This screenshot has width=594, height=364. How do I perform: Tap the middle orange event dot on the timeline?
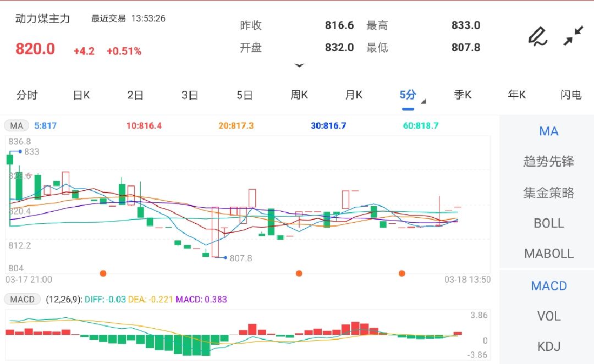pos(299,273)
